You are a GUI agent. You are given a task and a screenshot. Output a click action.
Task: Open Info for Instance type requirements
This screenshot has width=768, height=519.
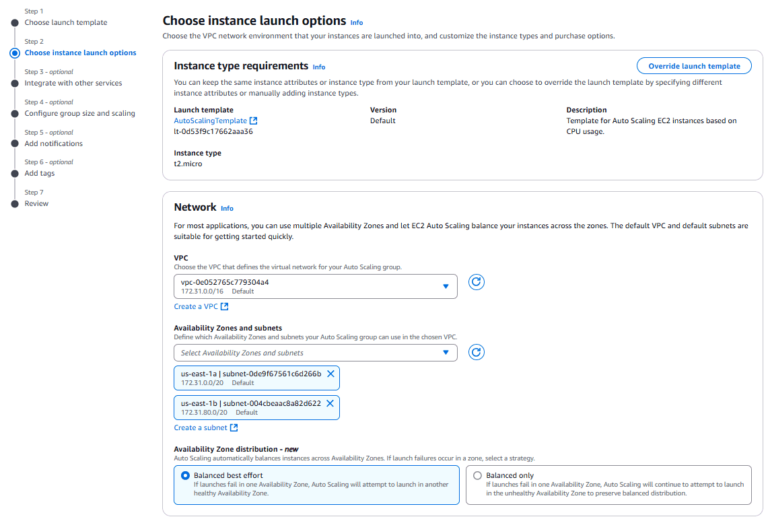[x=319, y=67]
